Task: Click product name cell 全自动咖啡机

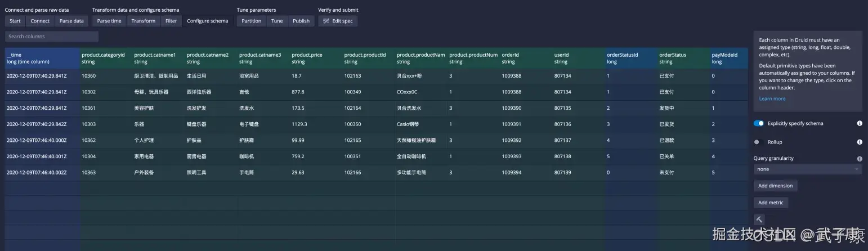Action: point(420,156)
